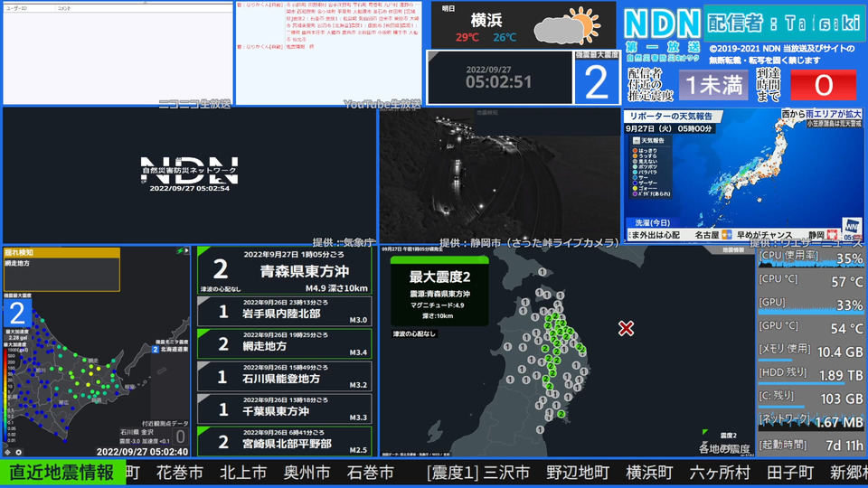Click the 直近地震情報 green ticker label
This screenshot has height=488, width=868.
62,473
